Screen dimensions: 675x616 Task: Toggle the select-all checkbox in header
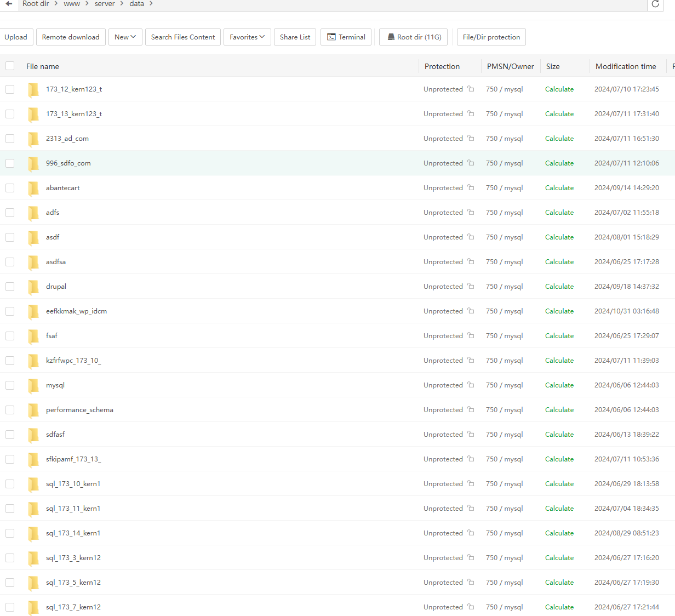pyautogui.click(x=10, y=66)
